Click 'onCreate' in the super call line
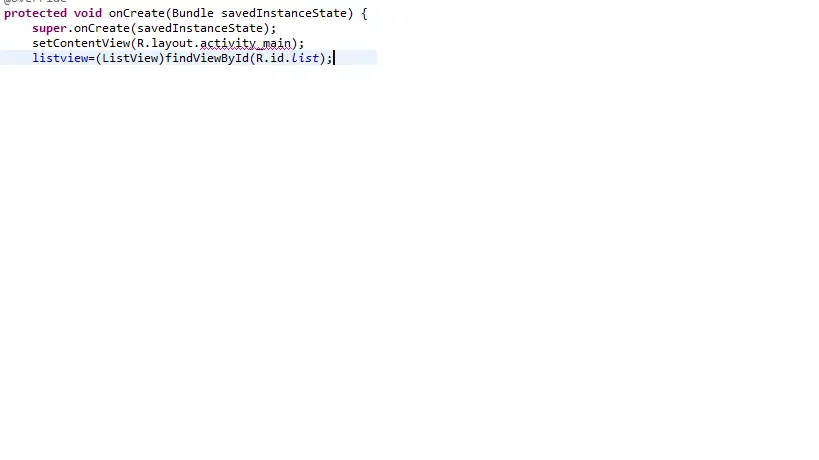This screenshot has width=819, height=460. [102, 28]
